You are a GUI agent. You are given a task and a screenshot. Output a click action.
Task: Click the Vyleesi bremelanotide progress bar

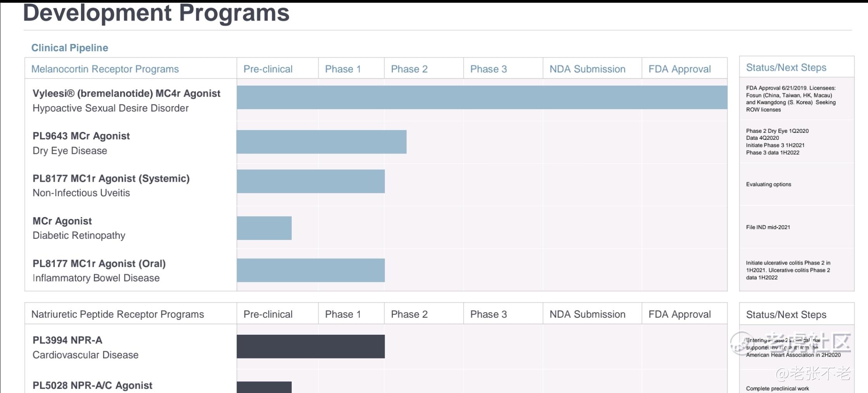click(482, 97)
